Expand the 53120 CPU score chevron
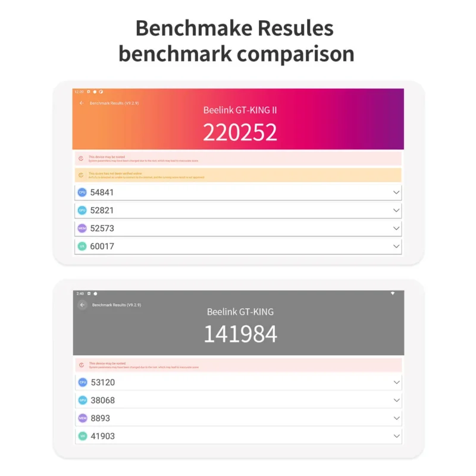 point(396,382)
